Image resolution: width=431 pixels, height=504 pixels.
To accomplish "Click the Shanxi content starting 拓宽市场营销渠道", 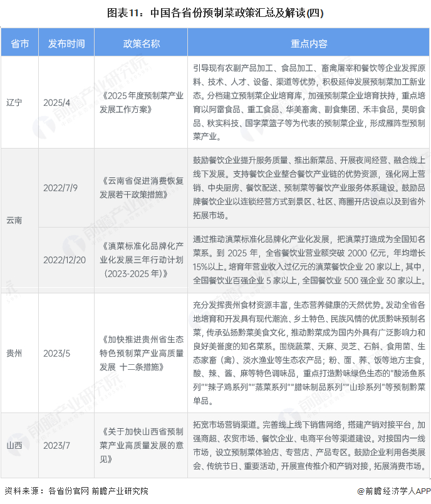I will tap(309, 445).
